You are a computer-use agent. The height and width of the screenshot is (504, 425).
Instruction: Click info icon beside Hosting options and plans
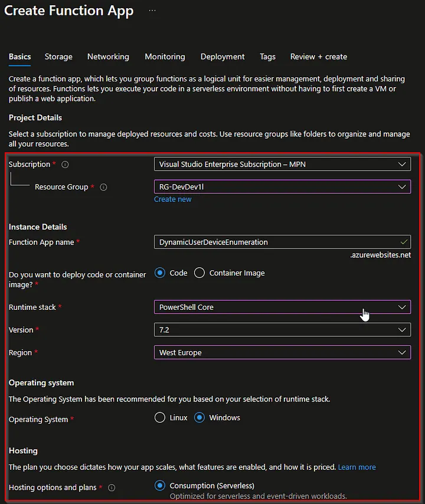(x=112, y=487)
